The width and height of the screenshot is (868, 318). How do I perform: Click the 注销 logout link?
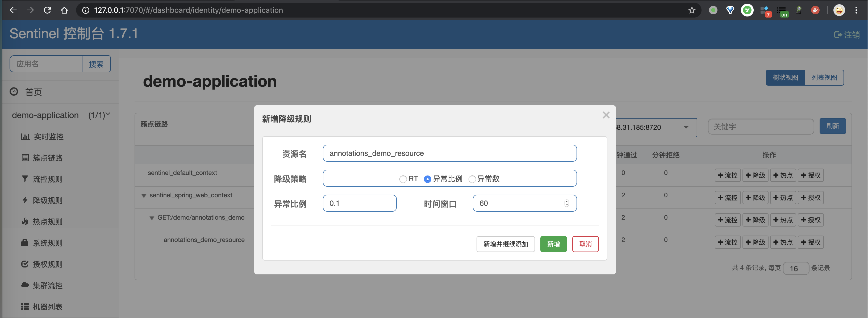[x=846, y=35]
